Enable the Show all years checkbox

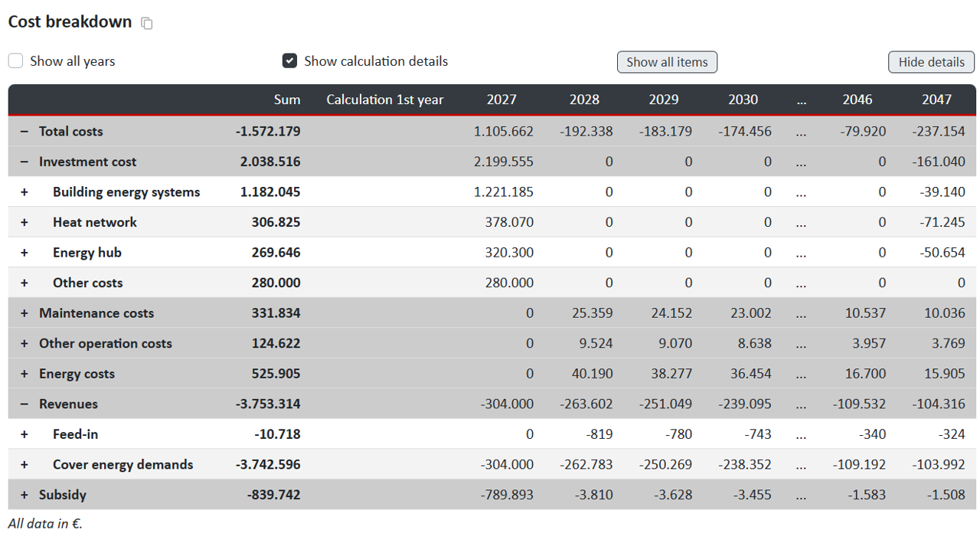15,61
